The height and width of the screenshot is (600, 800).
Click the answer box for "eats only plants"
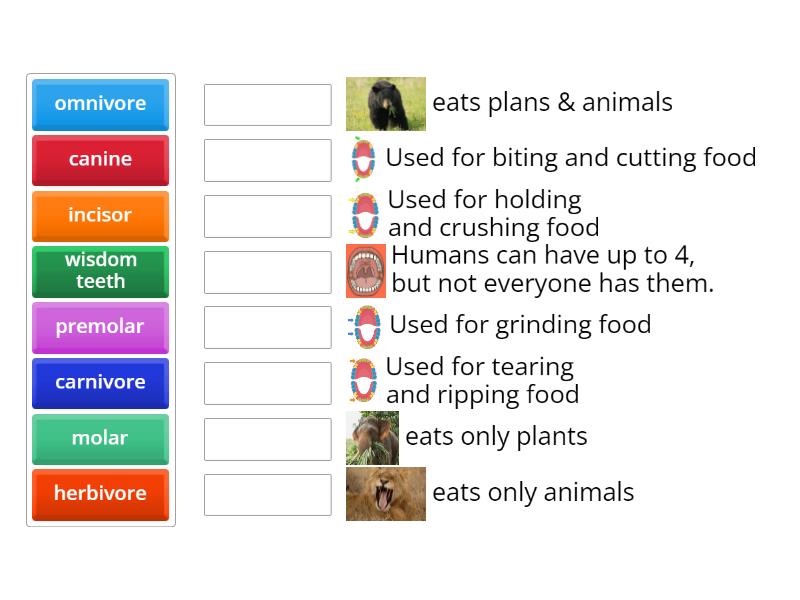click(267, 439)
